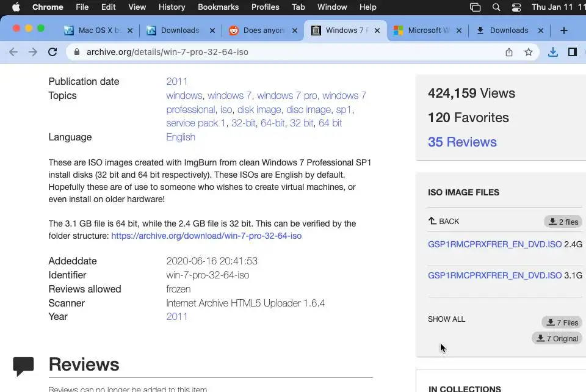Click the service pack 1 topic
The width and height of the screenshot is (586, 392).
[196, 123]
